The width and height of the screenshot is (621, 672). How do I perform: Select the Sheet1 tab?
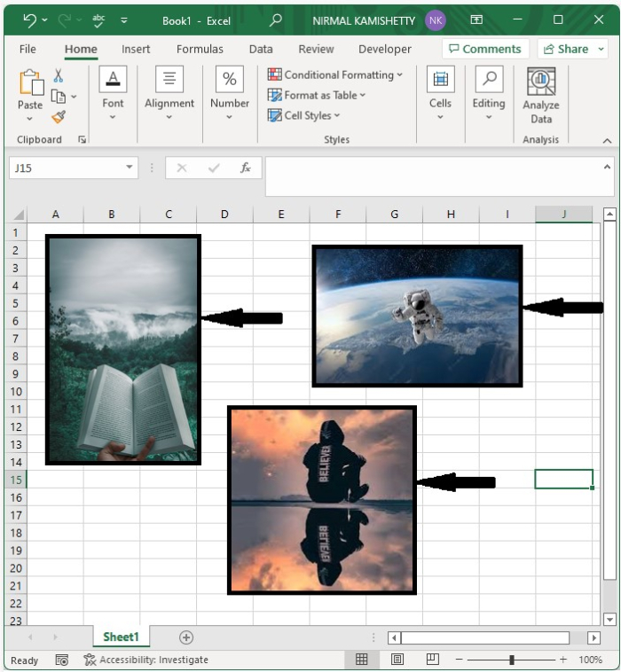coord(121,637)
